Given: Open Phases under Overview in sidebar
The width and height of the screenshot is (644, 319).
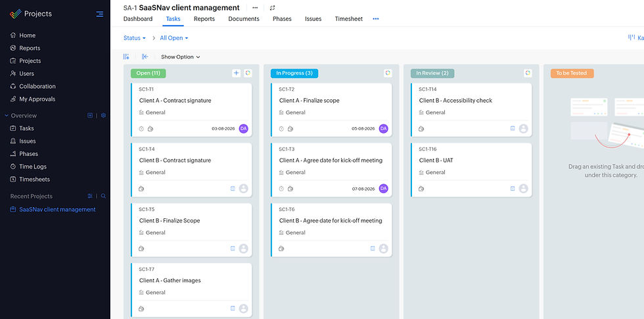Looking at the screenshot, I should (28, 154).
